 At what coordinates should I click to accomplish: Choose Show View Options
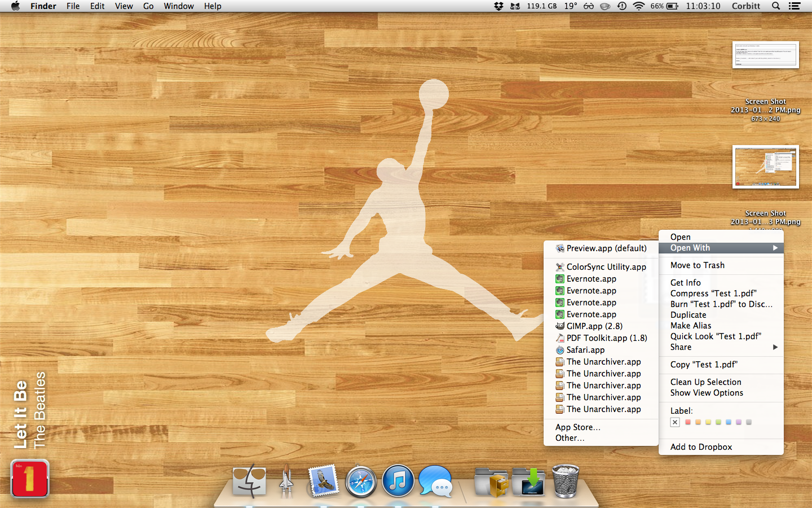tap(721, 393)
